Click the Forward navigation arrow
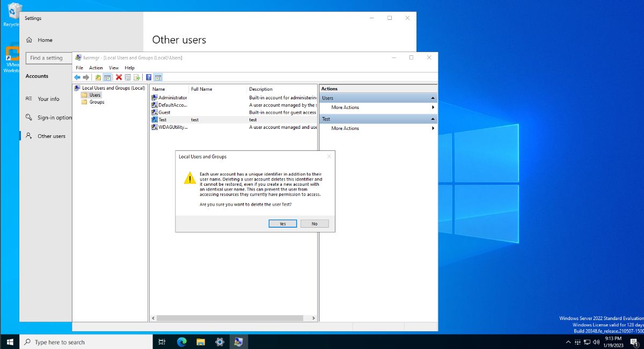 (86, 77)
